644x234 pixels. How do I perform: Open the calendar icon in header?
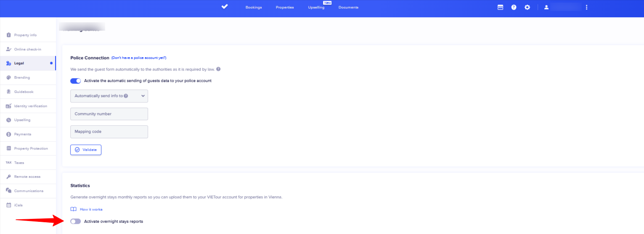point(500,7)
